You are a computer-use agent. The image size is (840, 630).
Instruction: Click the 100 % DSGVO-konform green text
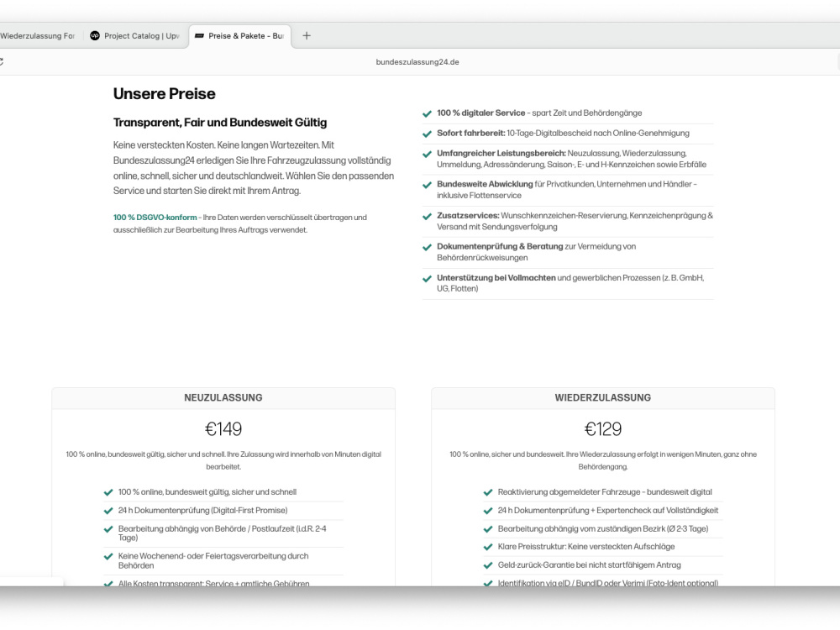(155, 218)
